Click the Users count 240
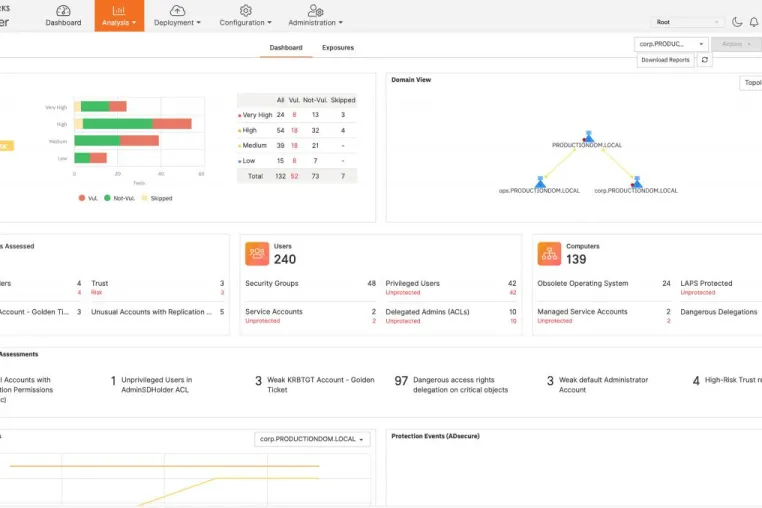The width and height of the screenshot is (762, 508). pos(285,260)
